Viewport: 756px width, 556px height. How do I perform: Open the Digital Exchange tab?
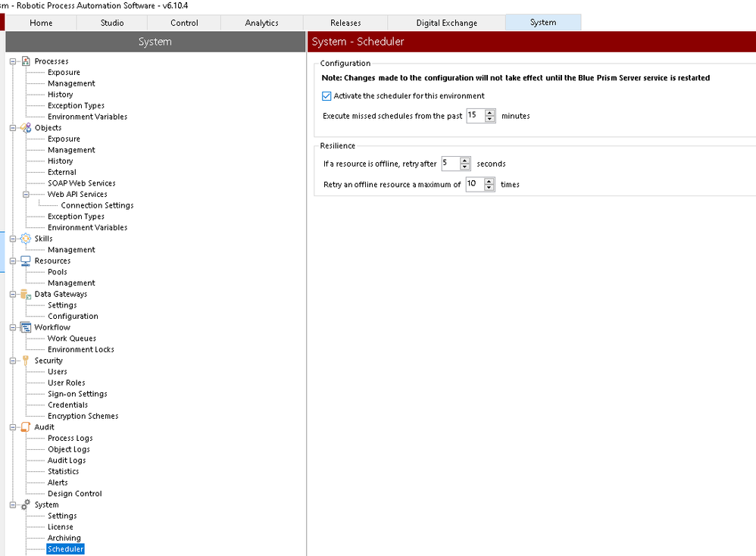tap(446, 23)
